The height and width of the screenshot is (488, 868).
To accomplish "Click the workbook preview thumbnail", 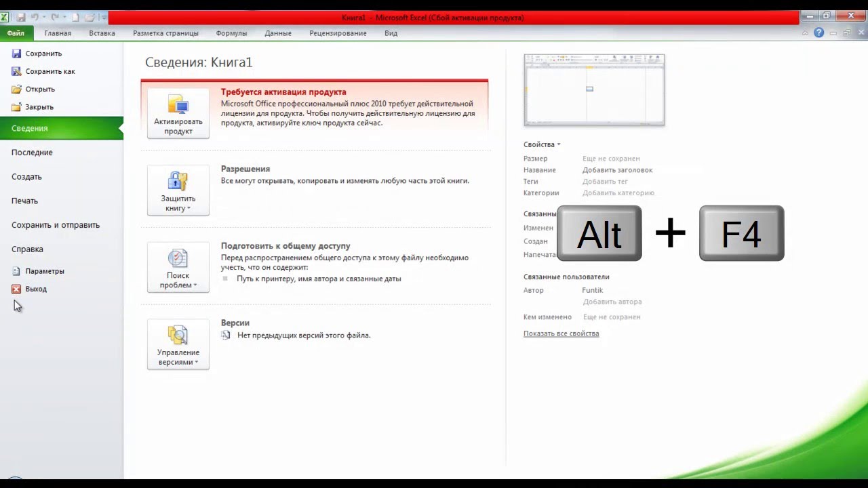I will [594, 90].
